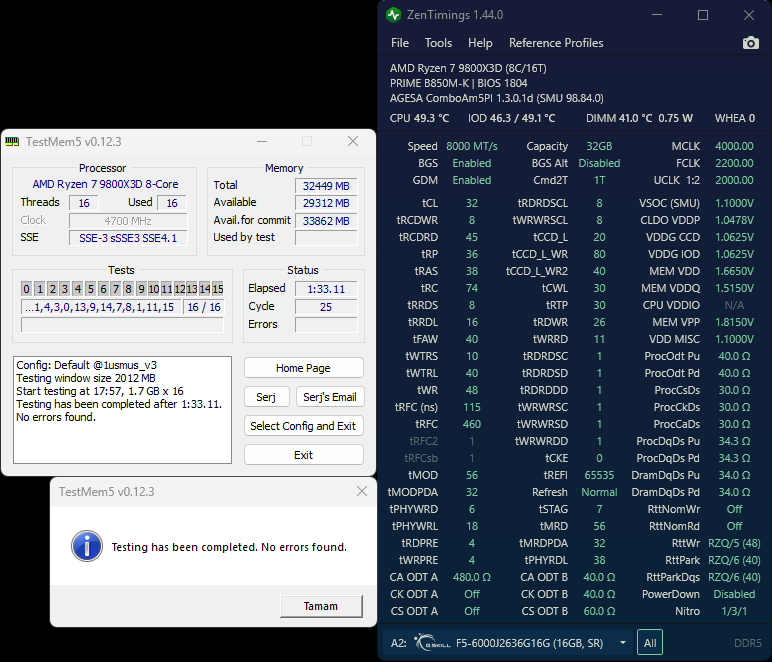772x662 pixels.
Task: Click the PowerDown Disabled value
Action: [x=734, y=594]
